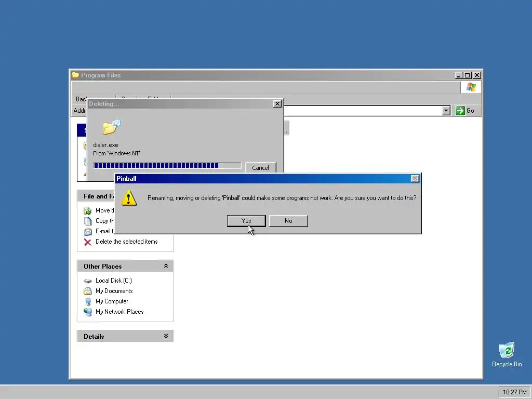Expand the Details panel

(x=166, y=336)
